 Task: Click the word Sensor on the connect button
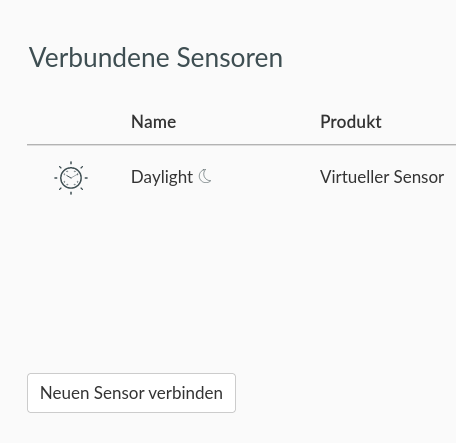(x=119, y=393)
